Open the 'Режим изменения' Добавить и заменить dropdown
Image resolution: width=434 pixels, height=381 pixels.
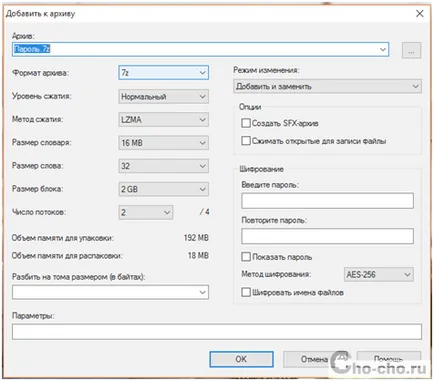327,86
